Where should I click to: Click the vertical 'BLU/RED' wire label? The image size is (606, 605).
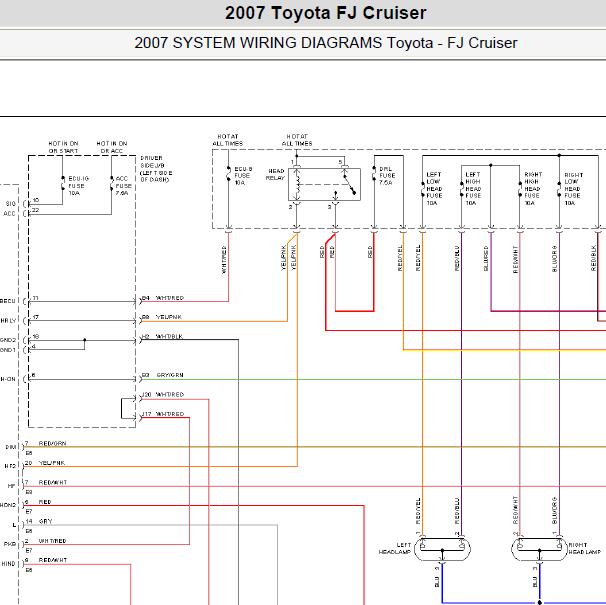point(486,258)
